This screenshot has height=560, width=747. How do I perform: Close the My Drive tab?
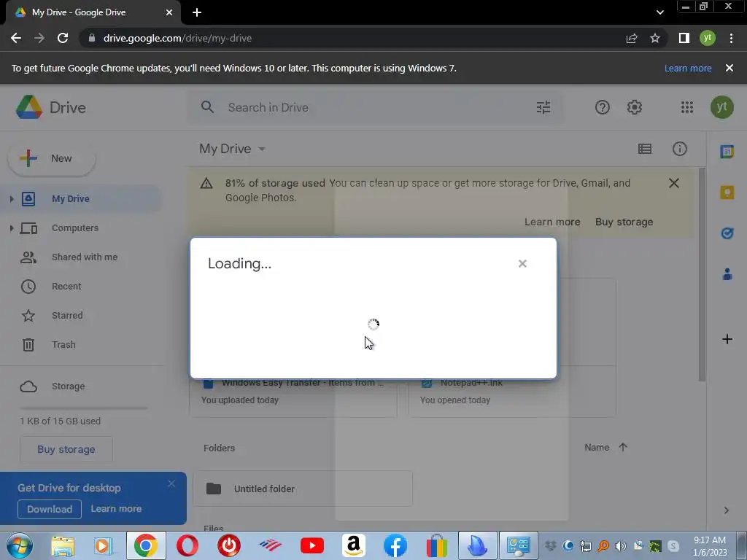point(169,12)
